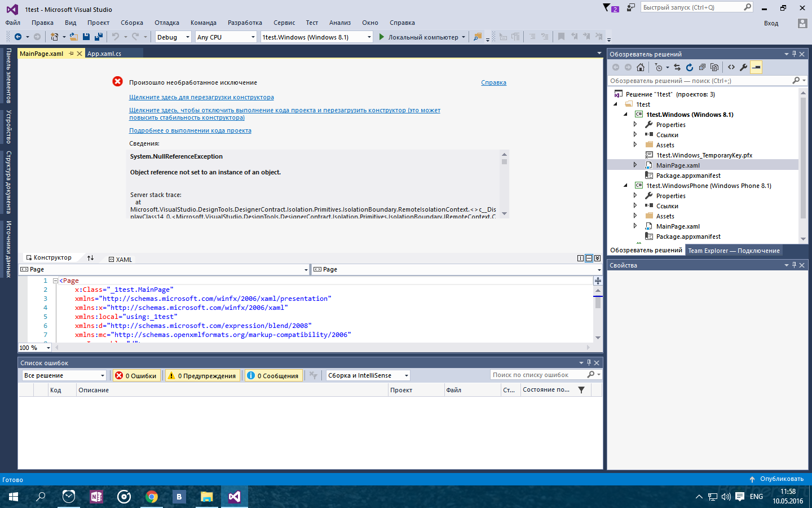Open Google Chrome from the taskbar

pos(152,497)
